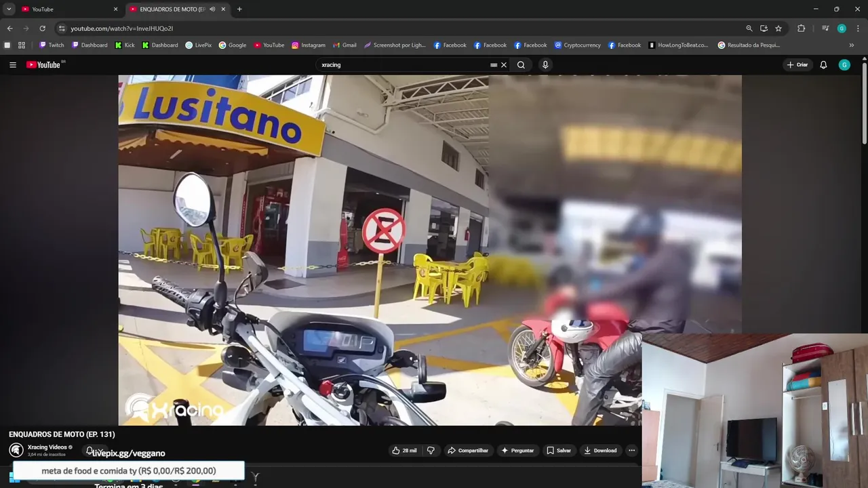Open the Instagram bookmark
The width and height of the screenshot is (868, 488).
point(309,45)
